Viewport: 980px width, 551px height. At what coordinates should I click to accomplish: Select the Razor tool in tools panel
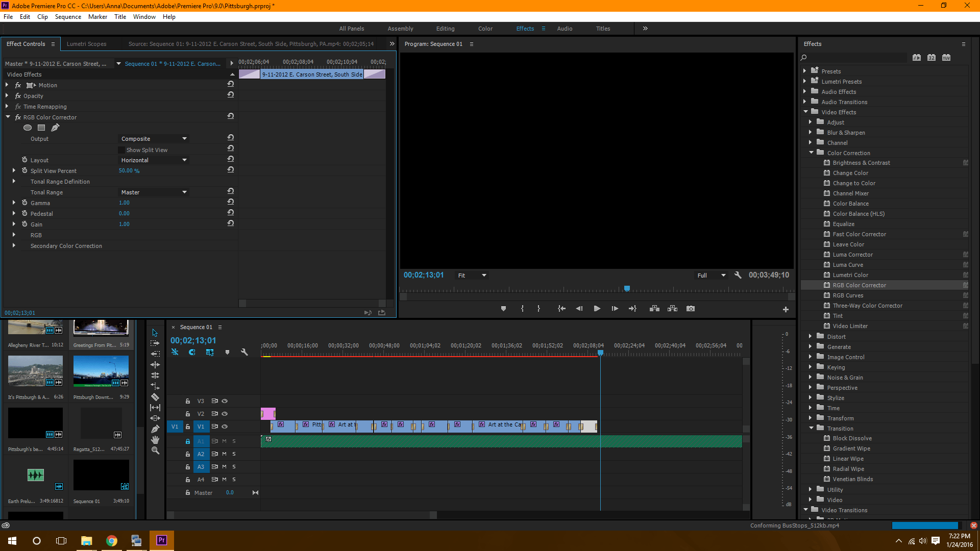pos(155,397)
